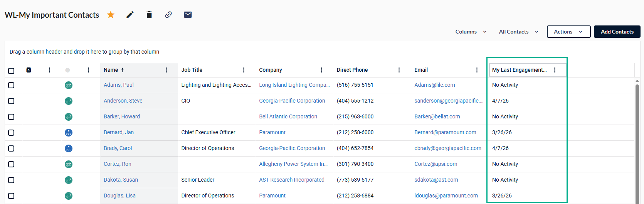The image size is (644, 204).
Task: Open the Company column options menu
Action: click(x=321, y=70)
